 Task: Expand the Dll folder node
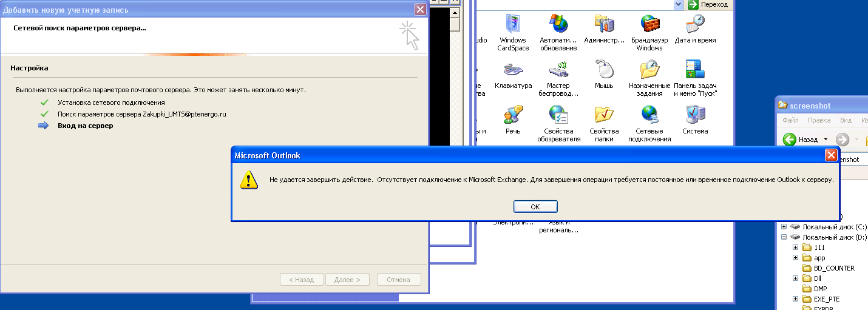796,278
